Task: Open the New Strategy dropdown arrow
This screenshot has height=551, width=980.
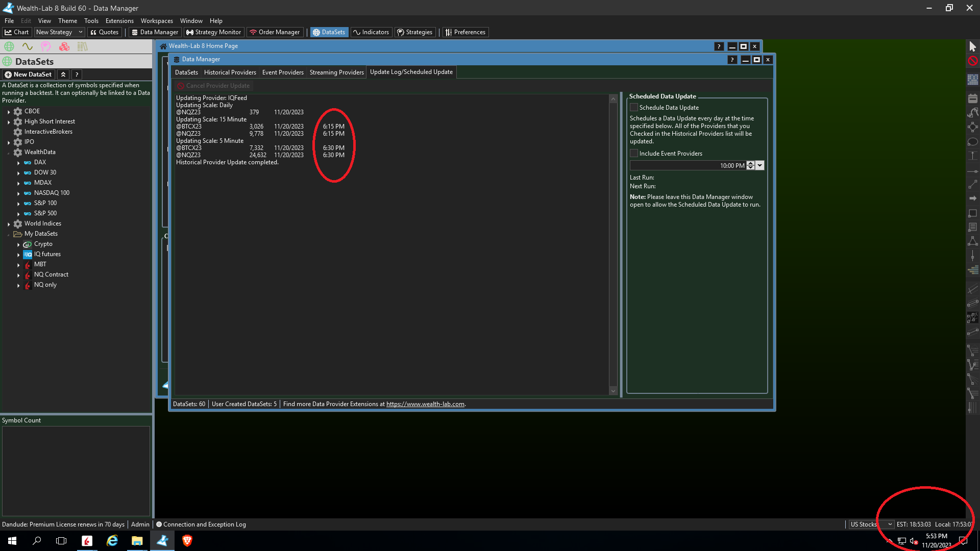Action: click(x=80, y=32)
